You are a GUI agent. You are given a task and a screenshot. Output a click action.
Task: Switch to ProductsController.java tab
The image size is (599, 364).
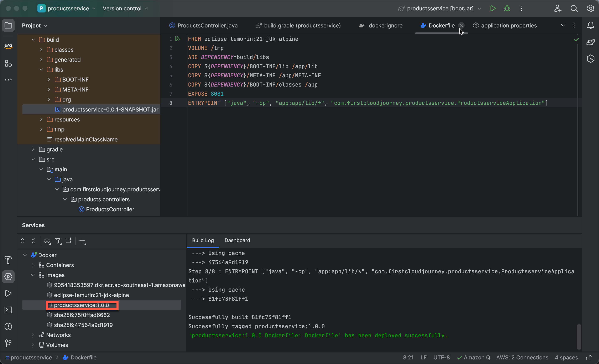tap(203, 26)
